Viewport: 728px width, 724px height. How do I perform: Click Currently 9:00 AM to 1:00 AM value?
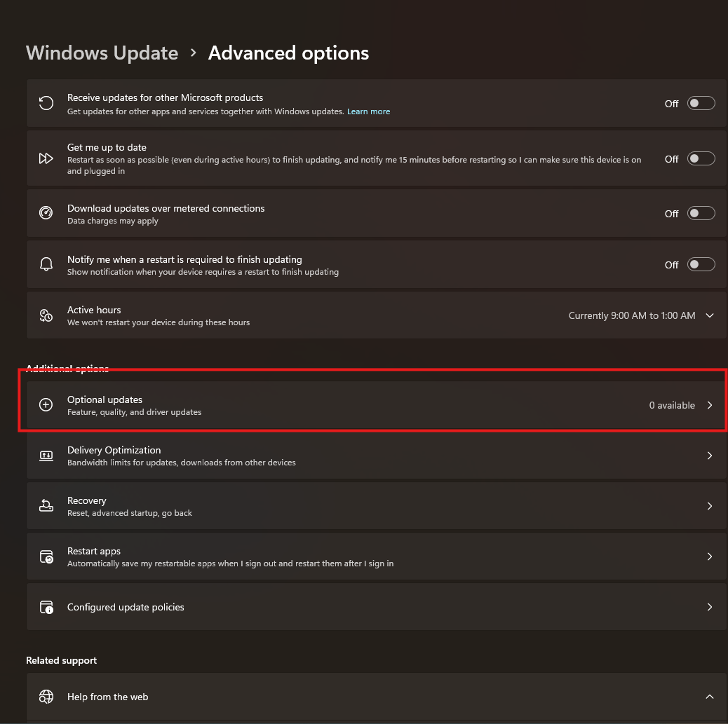[x=632, y=315]
